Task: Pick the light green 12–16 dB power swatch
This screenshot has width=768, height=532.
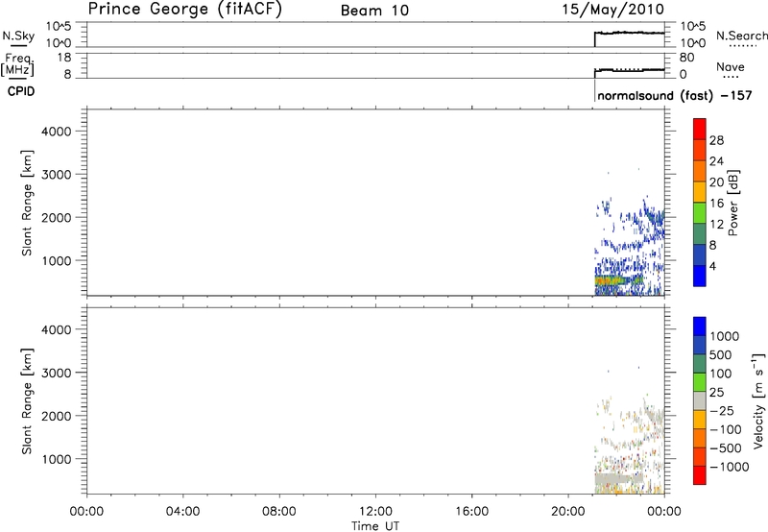Action: (700, 213)
